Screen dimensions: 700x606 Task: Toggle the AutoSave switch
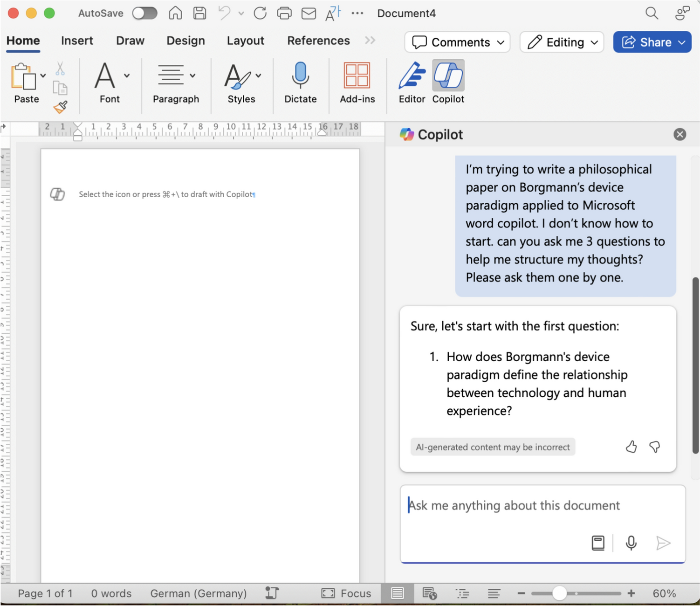(144, 13)
